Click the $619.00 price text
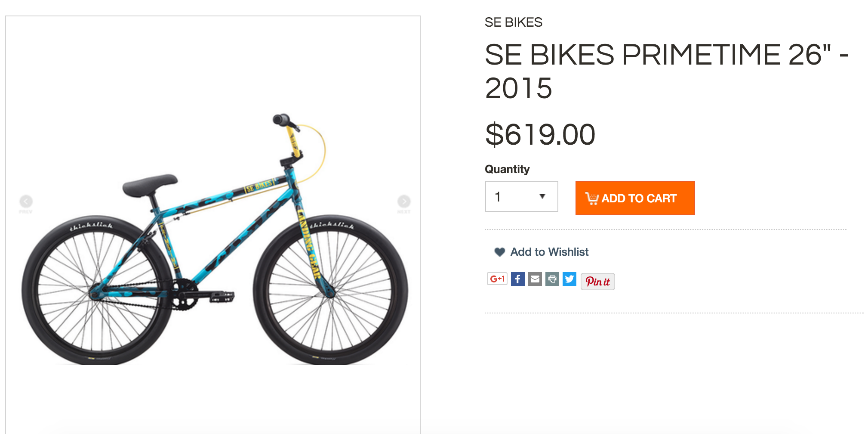The width and height of the screenshot is (868, 434). pos(540,135)
